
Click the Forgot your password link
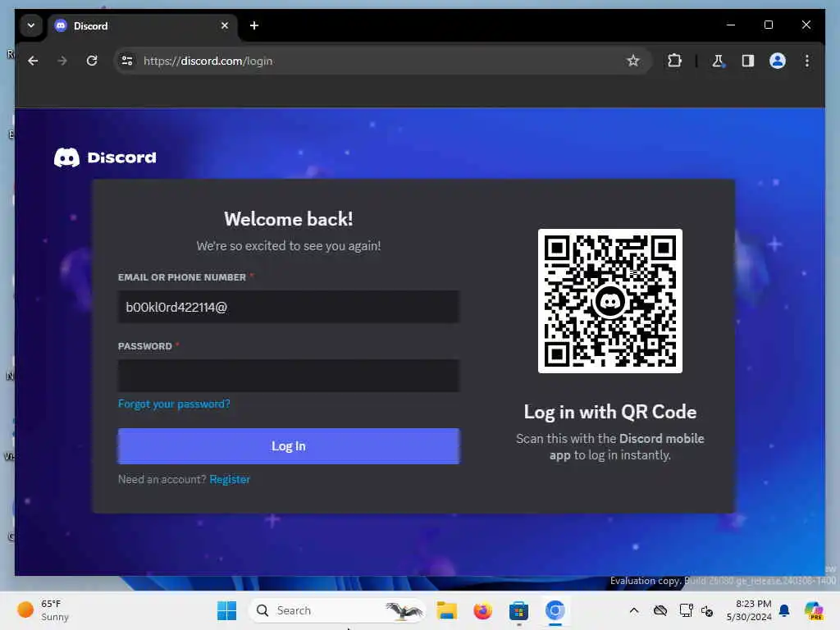174,404
